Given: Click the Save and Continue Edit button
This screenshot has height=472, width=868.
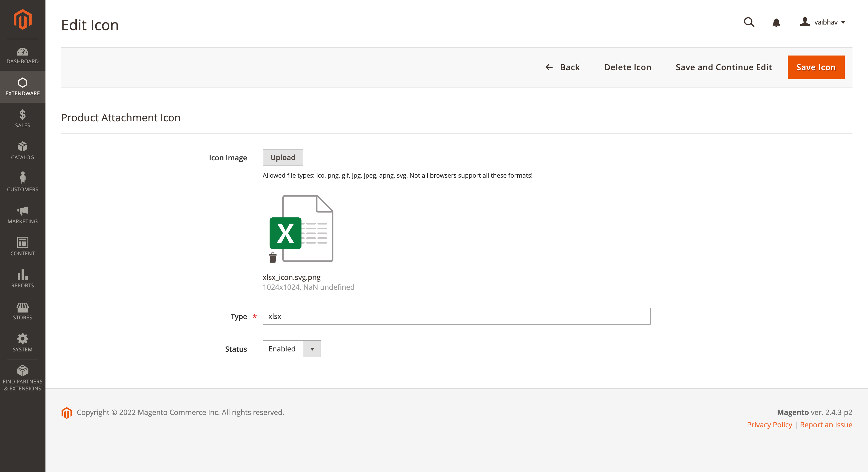Looking at the screenshot, I should (724, 67).
